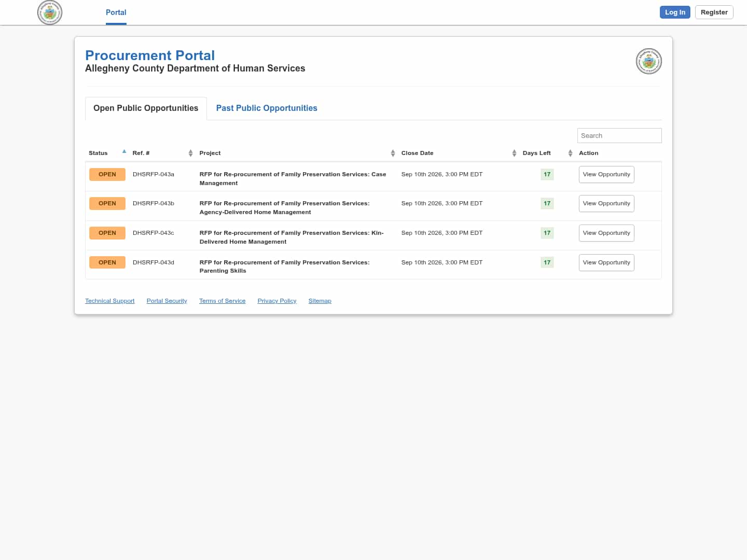Select Agency-Delivered Home Management project title
Screen dimensions: 747x560
point(284,207)
